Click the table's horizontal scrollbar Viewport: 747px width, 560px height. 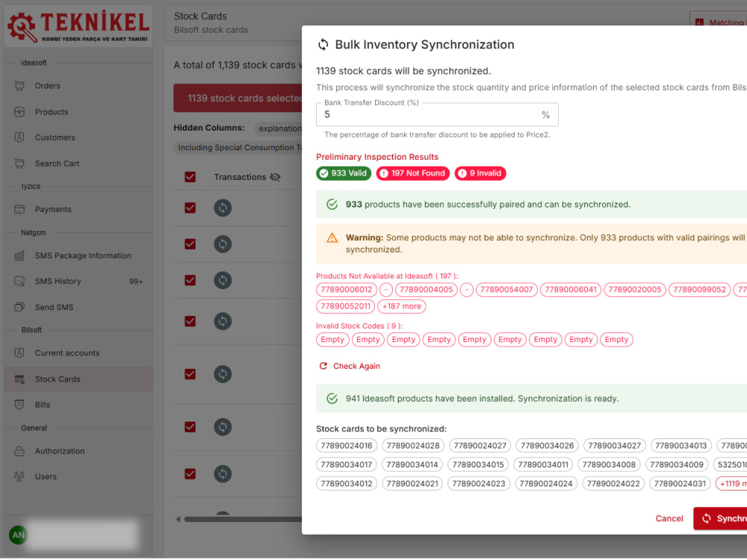click(x=243, y=519)
